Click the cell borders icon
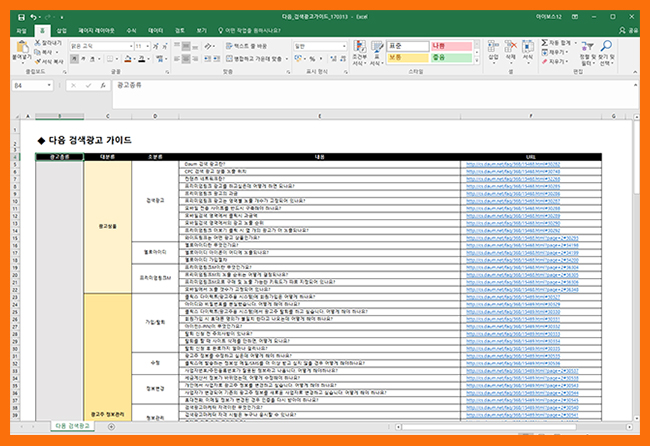The height and width of the screenshot is (446, 650). coord(110,59)
